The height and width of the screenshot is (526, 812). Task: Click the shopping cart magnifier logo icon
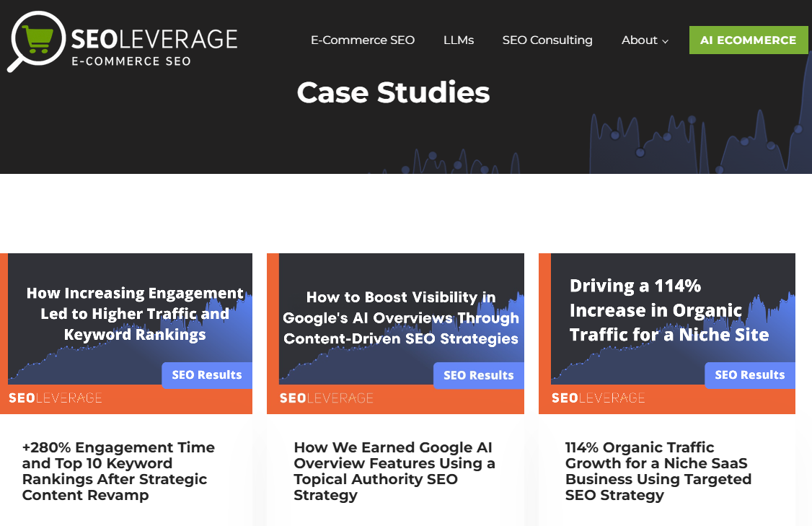(x=35, y=40)
